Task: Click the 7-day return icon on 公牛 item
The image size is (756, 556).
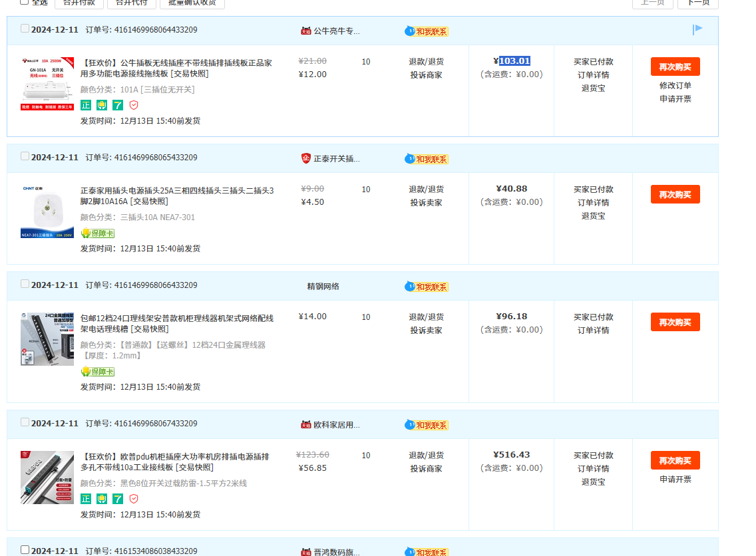Action: (118, 105)
